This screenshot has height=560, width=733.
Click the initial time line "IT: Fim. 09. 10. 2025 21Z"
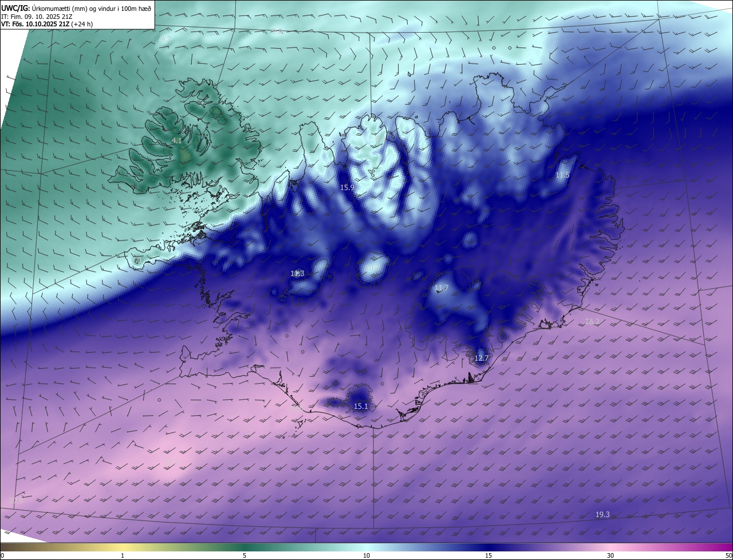coord(37,17)
